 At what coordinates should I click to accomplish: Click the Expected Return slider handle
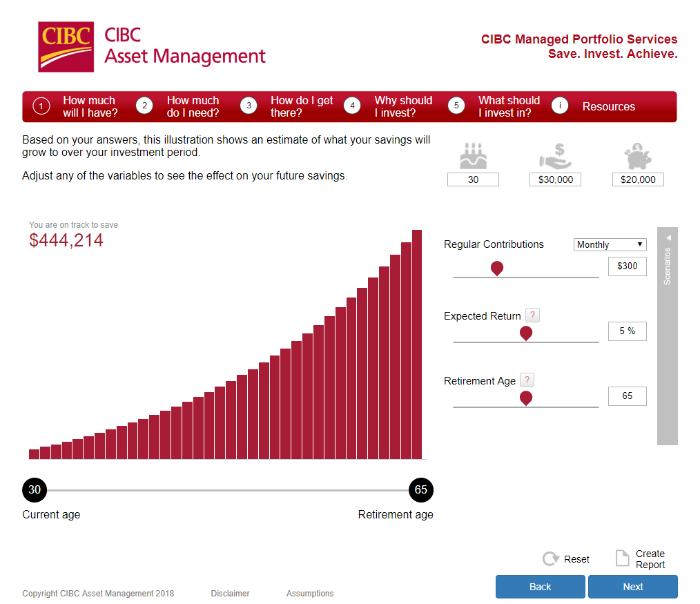[x=526, y=333]
